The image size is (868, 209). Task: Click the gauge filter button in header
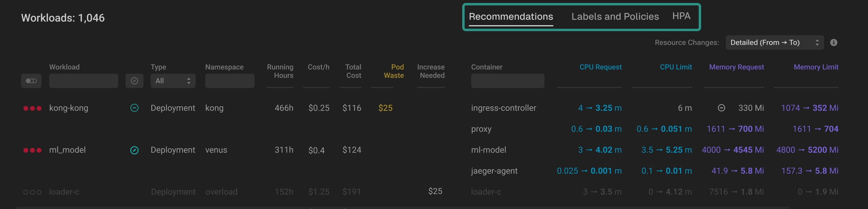134,81
